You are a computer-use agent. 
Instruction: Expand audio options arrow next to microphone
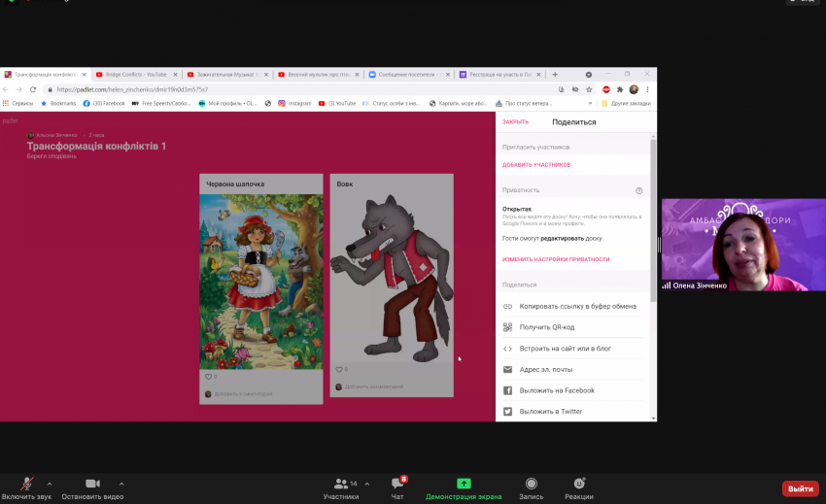pos(50,484)
